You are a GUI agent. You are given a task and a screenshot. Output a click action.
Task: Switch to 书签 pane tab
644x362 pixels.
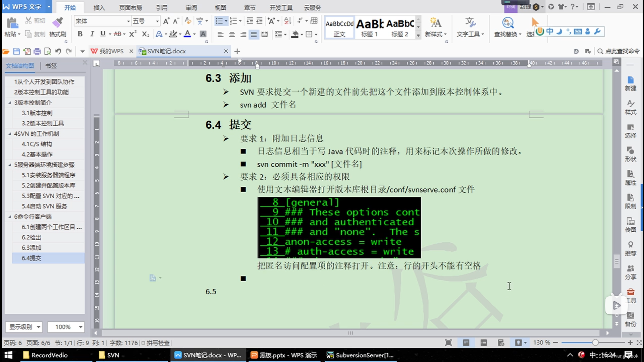51,66
